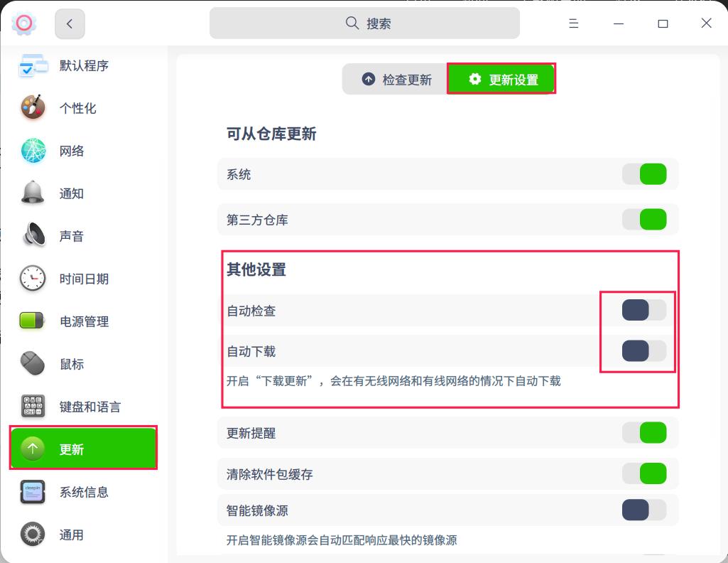The image size is (728, 563).
Task: Open the 个性化 (Personalization) icon
Action: [x=33, y=108]
